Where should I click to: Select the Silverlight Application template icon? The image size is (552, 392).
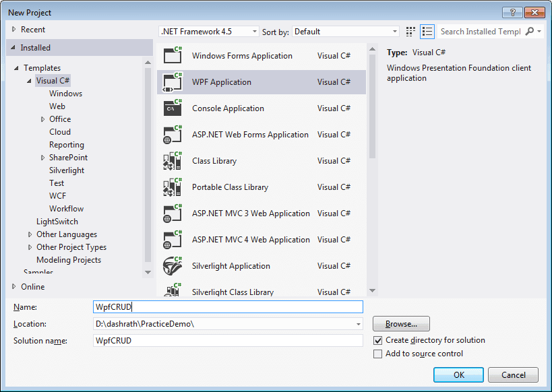(x=173, y=265)
